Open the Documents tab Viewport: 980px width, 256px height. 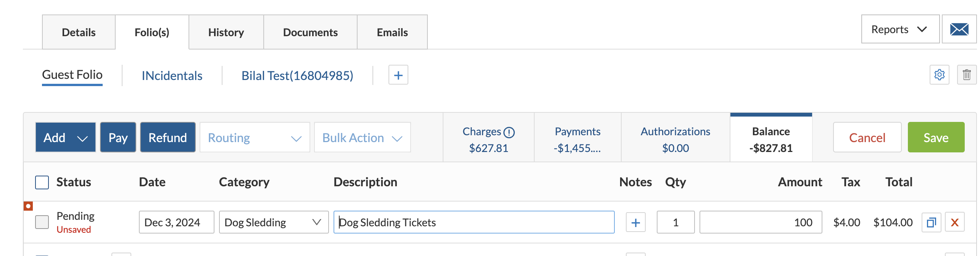coord(310,32)
